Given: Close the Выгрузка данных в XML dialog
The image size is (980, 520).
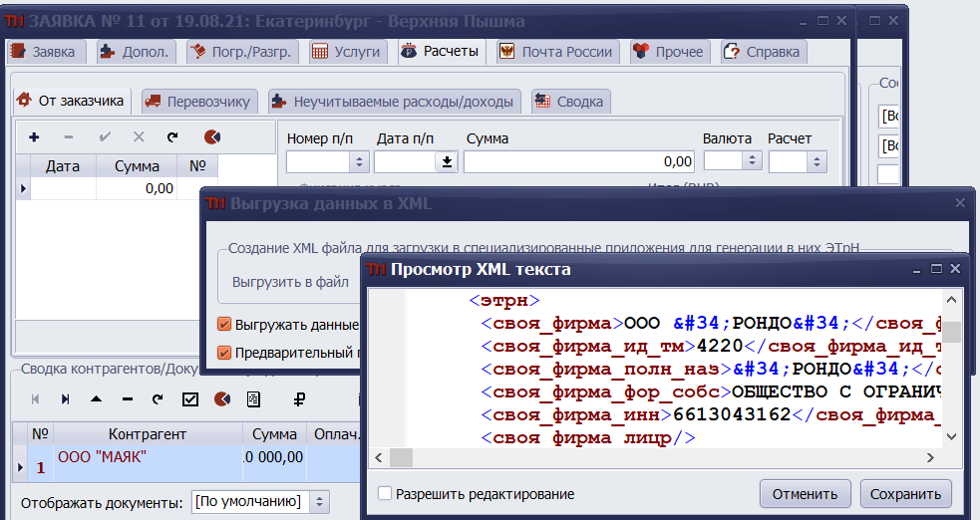Looking at the screenshot, I should [960, 203].
